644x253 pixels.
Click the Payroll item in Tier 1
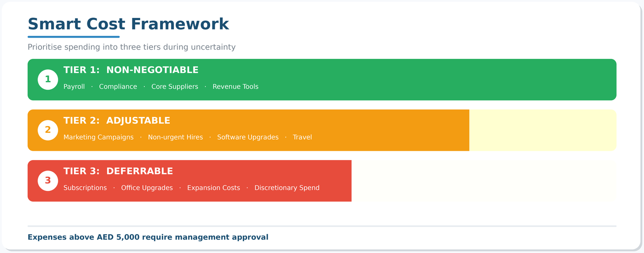[x=74, y=86]
